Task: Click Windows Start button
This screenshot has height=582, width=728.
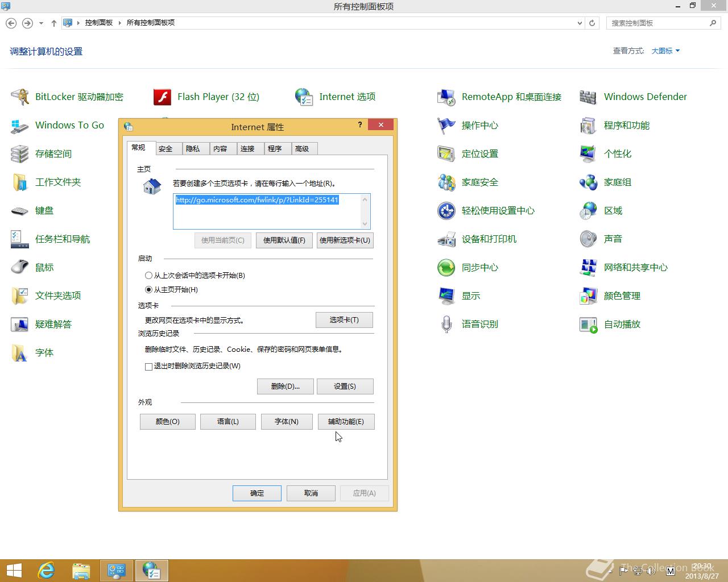Action: coord(14,570)
